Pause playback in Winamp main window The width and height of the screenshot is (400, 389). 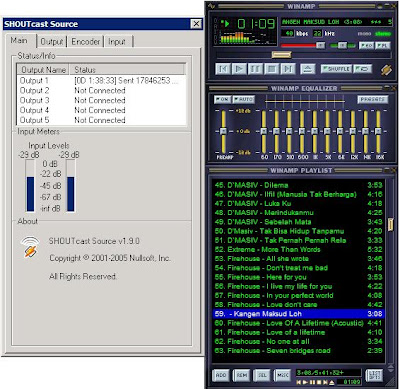point(255,69)
